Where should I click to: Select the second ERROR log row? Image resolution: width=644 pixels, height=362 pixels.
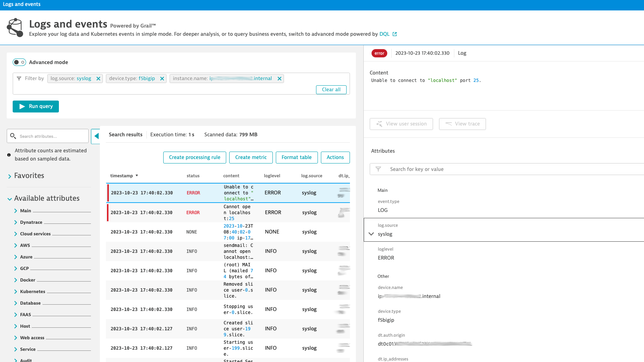click(228, 212)
